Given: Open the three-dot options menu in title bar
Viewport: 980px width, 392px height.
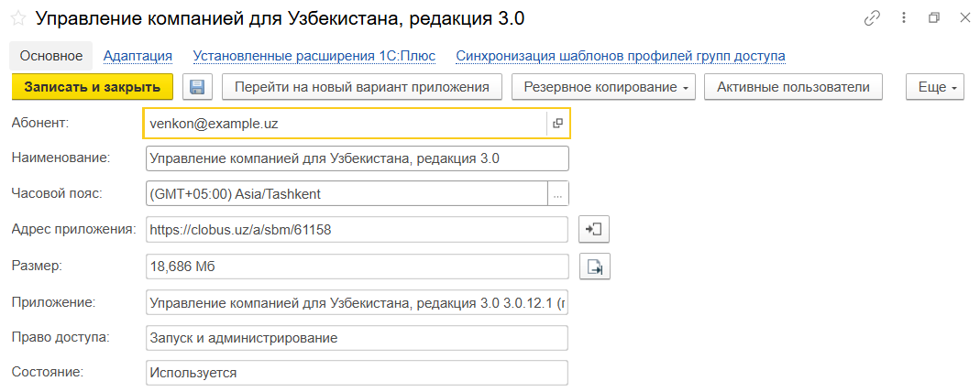Looking at the screenshot, I should (x=904, y=18).
